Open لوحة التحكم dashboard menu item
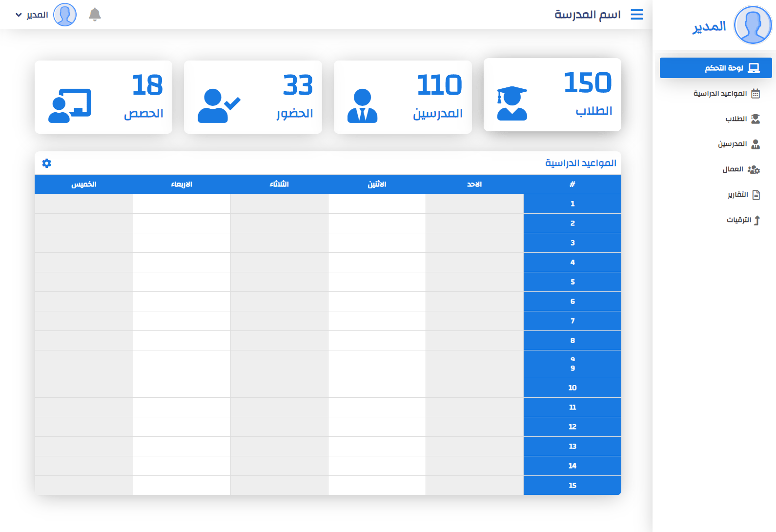The height and width of the screenshot is (532, 776). 715,68
